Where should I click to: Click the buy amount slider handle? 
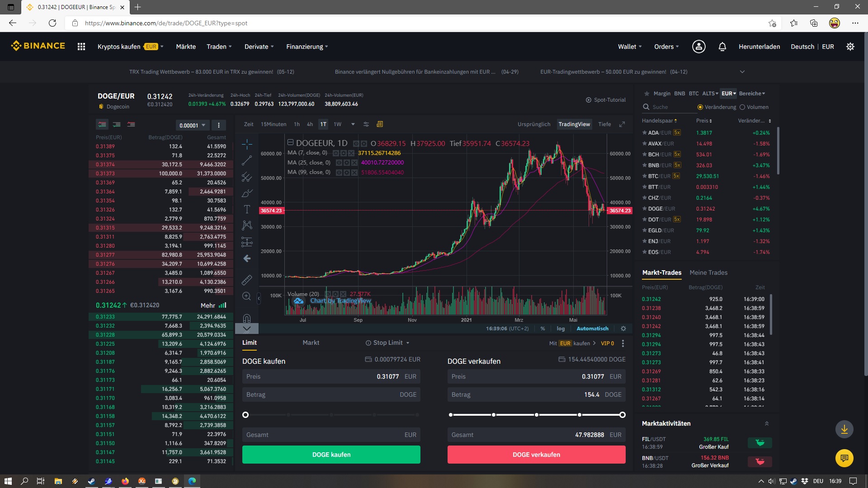245,415
